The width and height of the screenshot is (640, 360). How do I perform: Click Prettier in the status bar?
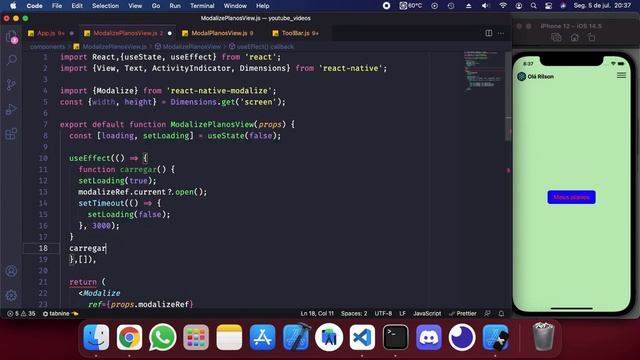coord(462,313)
